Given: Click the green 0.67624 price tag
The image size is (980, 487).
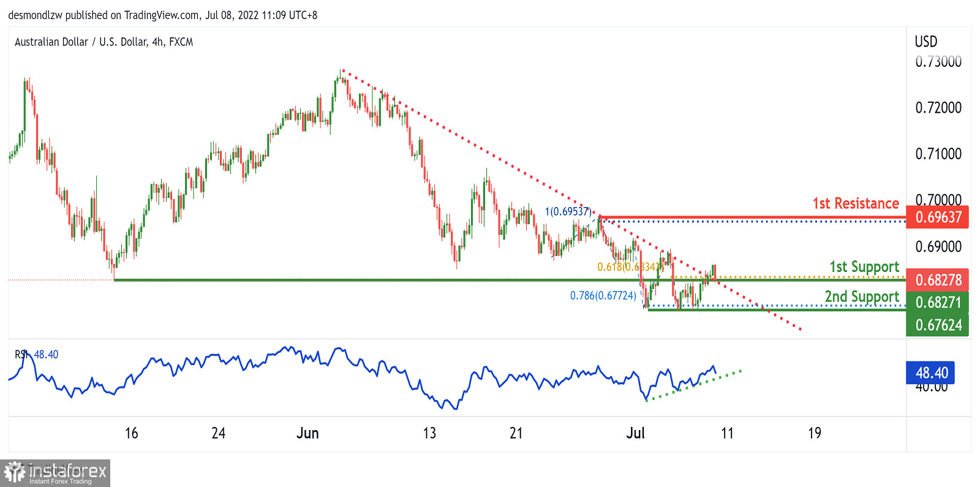Looking at the screenshot, I should point(937,325).
